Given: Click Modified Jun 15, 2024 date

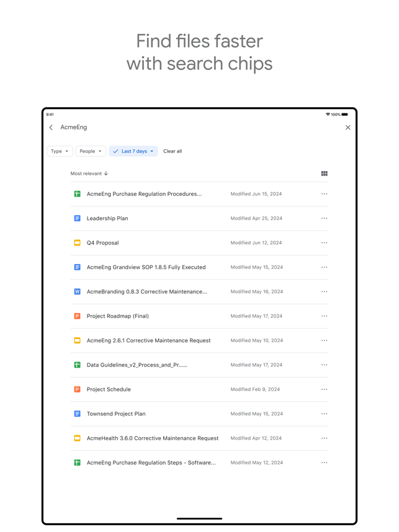Looking at the screenshot, I should coord(256,194).
